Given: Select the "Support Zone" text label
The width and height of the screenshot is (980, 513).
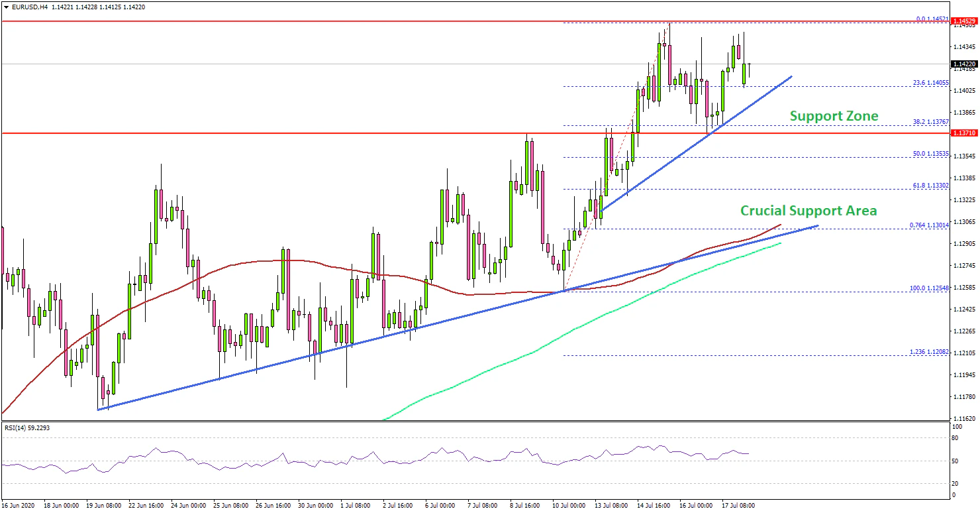Looking at the screenshot, I should coord(834,116).
